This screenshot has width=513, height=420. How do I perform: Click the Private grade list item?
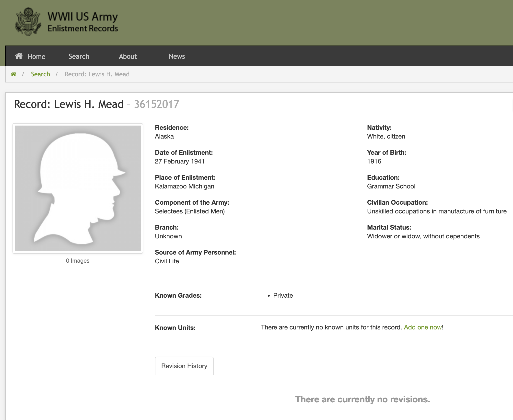tap(283, 295)
